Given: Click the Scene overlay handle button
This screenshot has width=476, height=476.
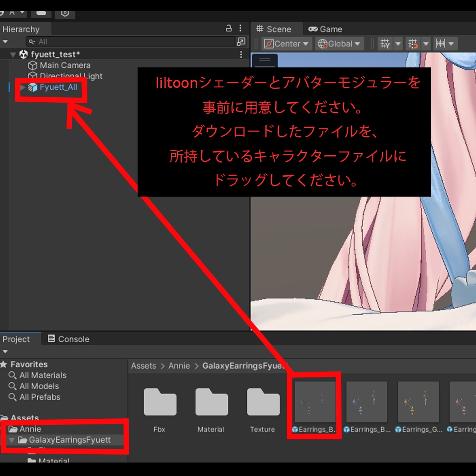Looking at the screenshot, I should 264,60.
